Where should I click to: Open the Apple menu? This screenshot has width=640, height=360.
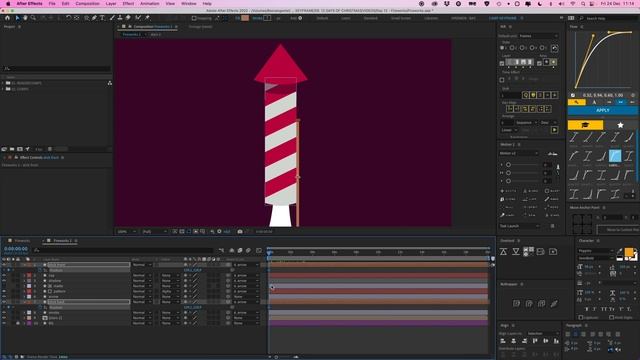[8, 4]
